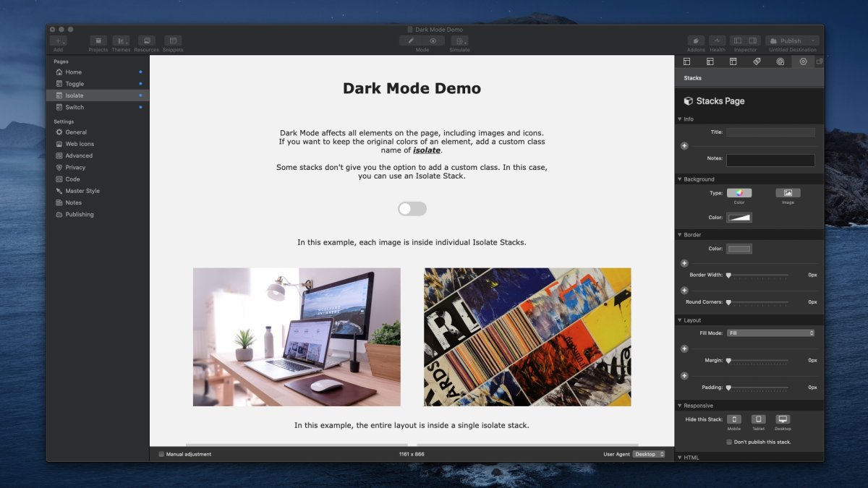Change the User Agent dropdown from Desktop

[x=649, y=454]
